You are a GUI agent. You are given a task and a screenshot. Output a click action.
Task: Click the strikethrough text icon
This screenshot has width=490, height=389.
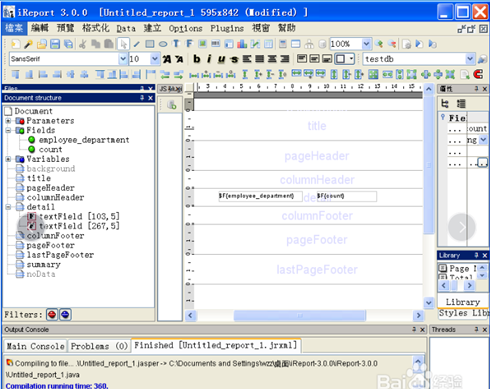(x=234, y=59)
